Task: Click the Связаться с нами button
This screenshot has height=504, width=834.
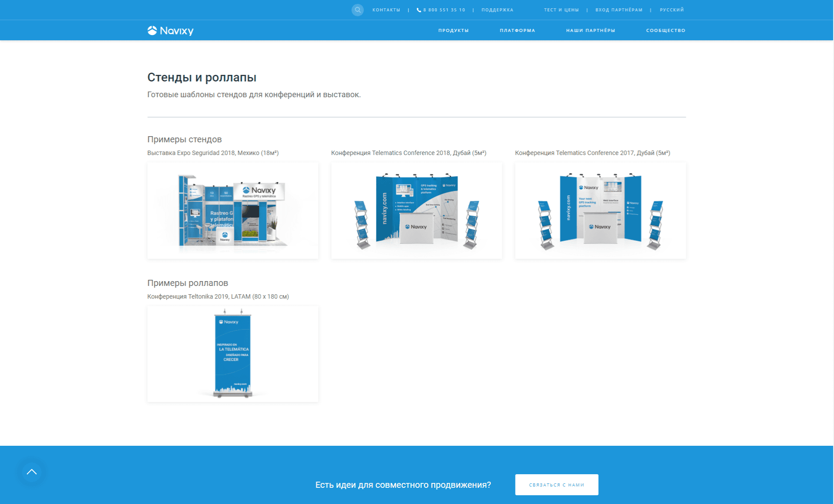Action: coord(557,485)
